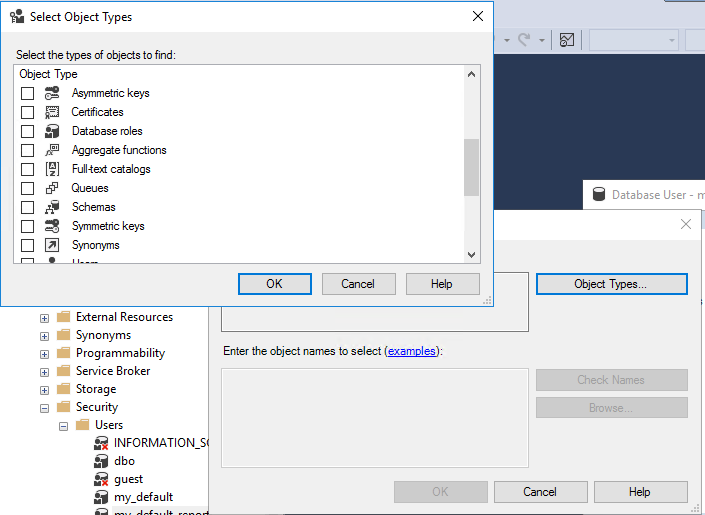705x515 pixels.
Task: Click the Schemas object type icon
Action: tap(52, 207)
